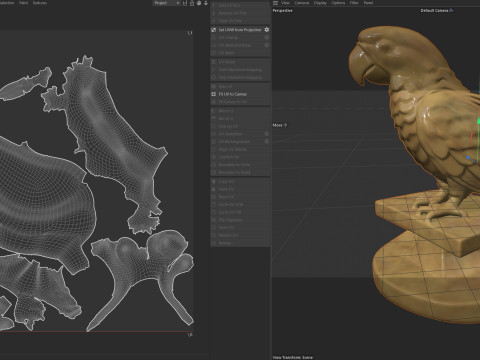The width and height of the screenshot is (480, 360).
Task: Click the Perspective viewport label
Action: (x=282, y=11)
